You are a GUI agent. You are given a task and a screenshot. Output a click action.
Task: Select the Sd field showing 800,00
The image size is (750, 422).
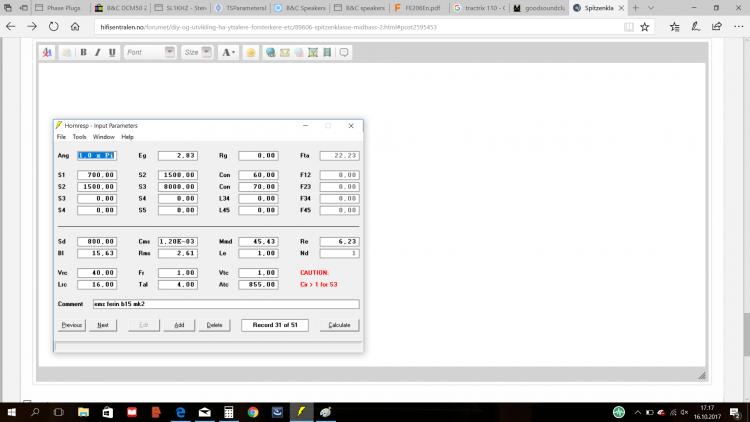click(x=97, y=242)
